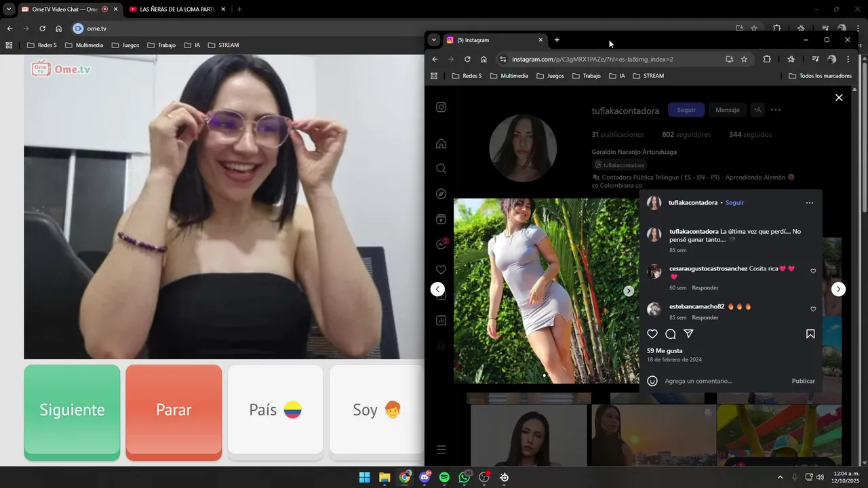Open the 344 seguidos list
Viewport: 868px width, 488px height.
pyautogui.click(x=750, y=134)
